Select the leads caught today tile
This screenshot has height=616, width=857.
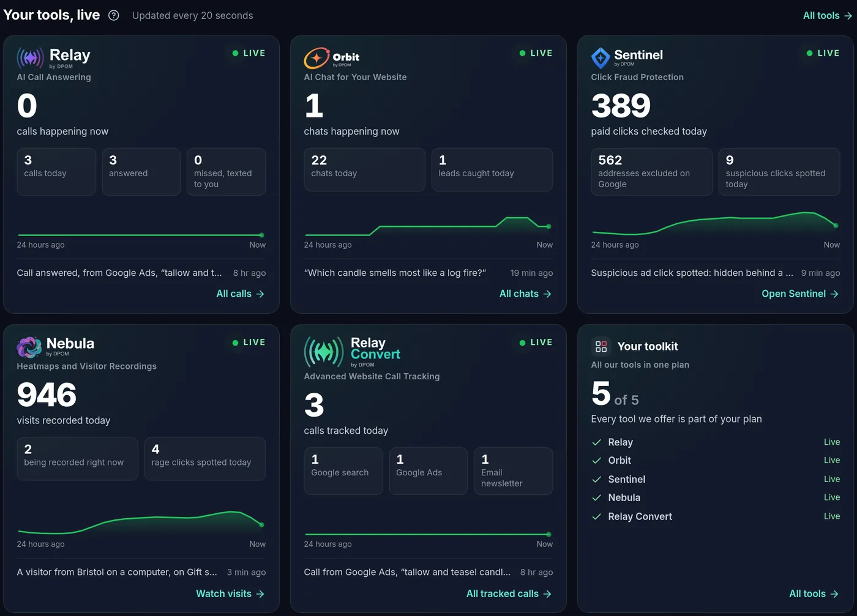[x=492, y=169]
